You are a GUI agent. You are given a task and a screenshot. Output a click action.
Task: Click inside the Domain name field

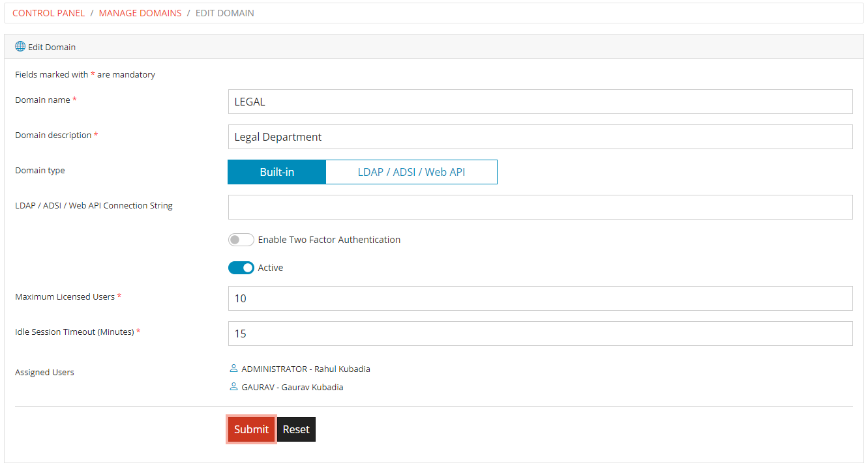[456, 102]
